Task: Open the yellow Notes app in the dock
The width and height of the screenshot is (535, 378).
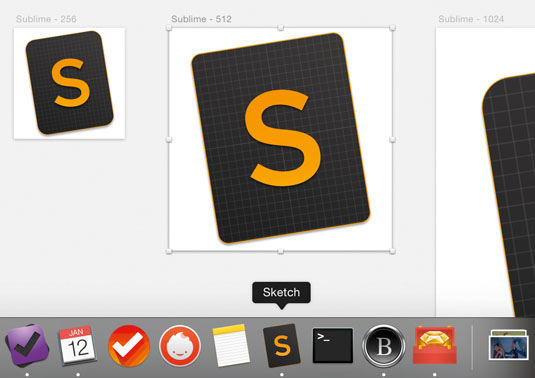Action: coord(231,345)
